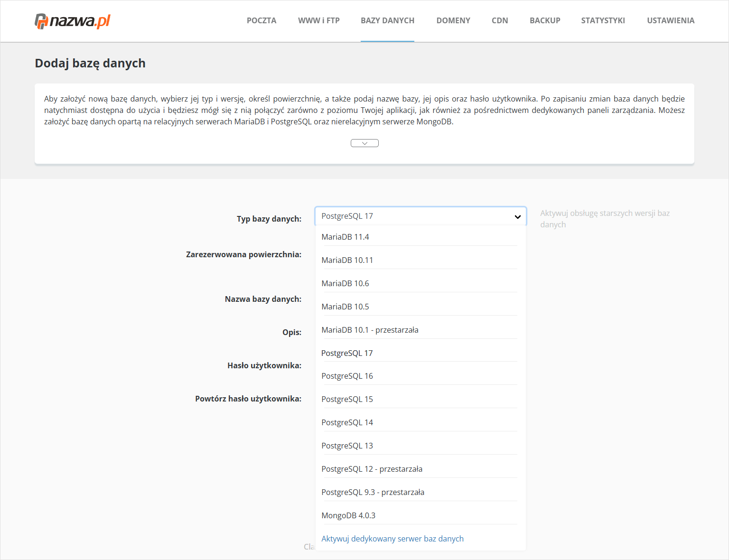Pick PostgreSQL 13 option

click(x=420, y=446)
